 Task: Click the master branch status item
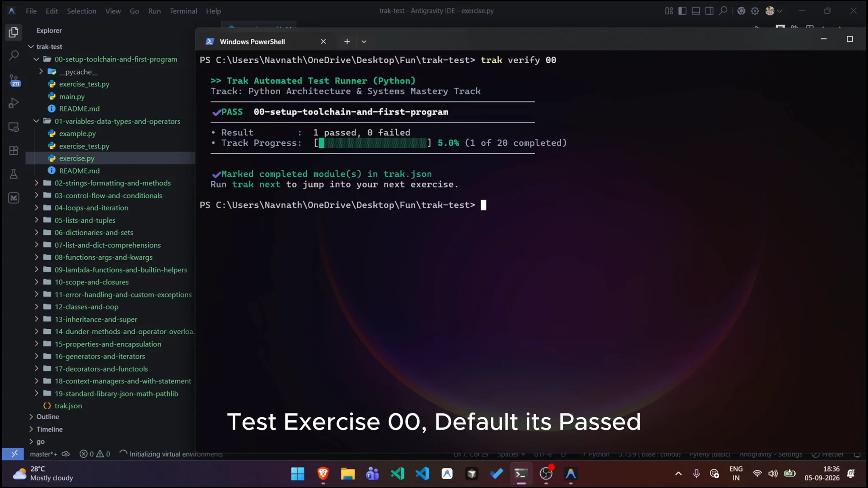pyautogui.click(x=43, y=454)
